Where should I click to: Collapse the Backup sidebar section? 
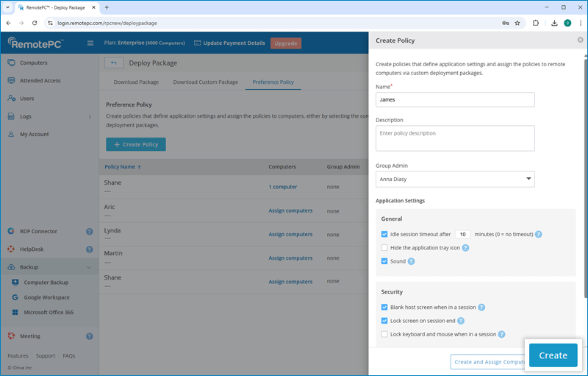(89, 267)
